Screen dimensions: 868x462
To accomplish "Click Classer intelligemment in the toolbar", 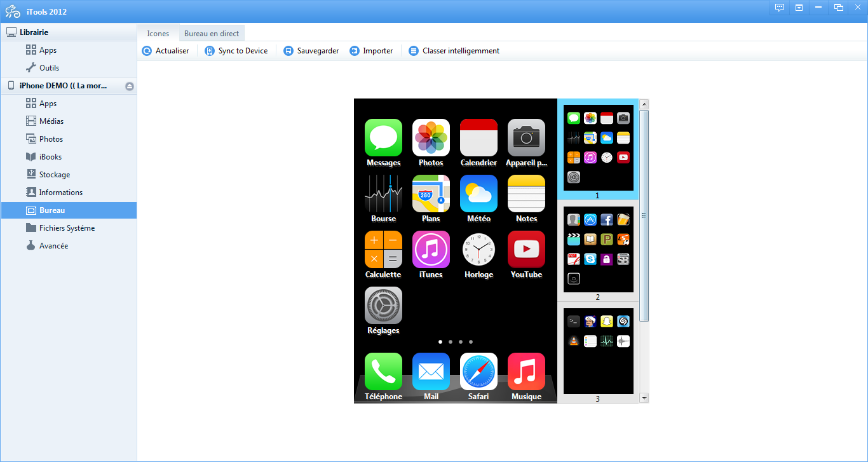I will (x=454, y=51).
